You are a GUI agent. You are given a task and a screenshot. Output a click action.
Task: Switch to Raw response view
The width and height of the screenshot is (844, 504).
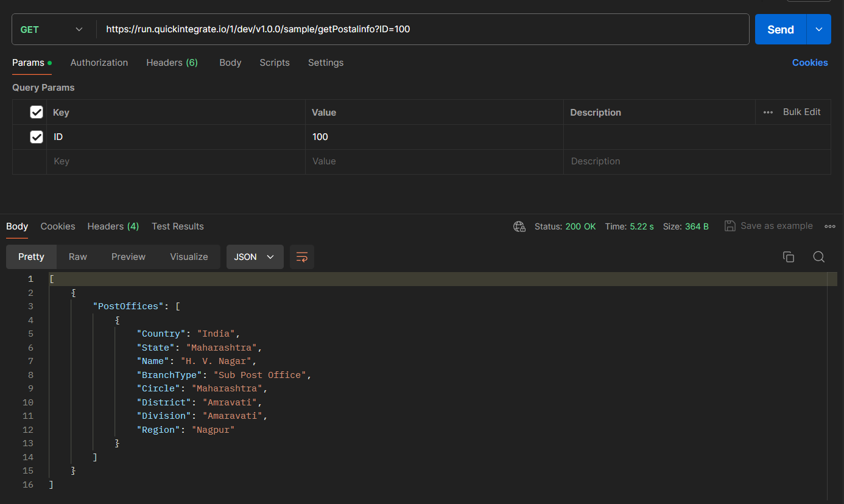(78, 257)
